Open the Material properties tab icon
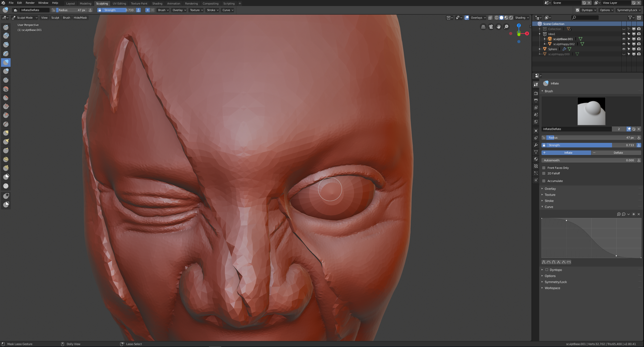The width and height of the screenshot is (644, 347). [x=536, y=159]
